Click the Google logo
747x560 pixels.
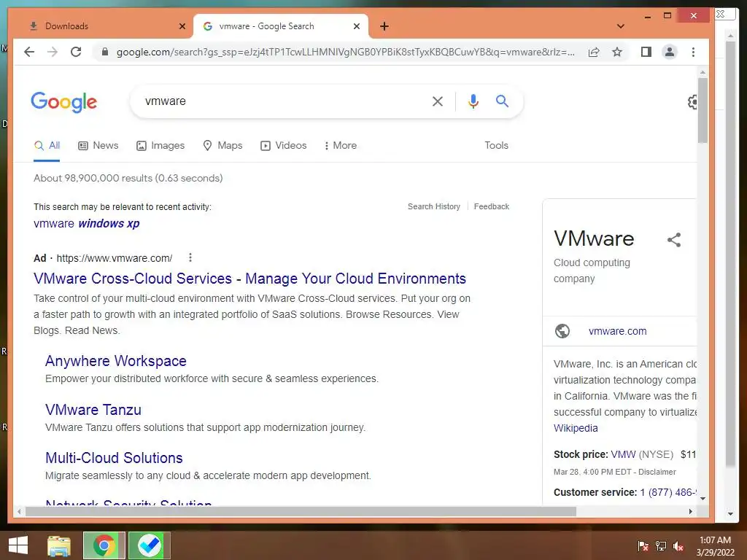[x=64, y=102]
